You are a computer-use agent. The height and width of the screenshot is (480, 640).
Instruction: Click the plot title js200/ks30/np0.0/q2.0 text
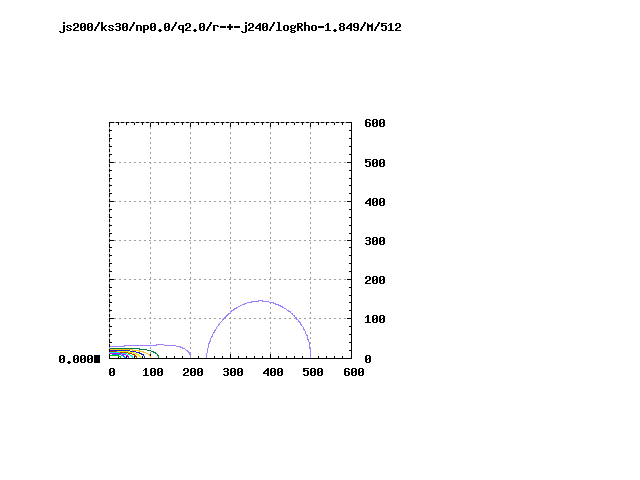230,27
